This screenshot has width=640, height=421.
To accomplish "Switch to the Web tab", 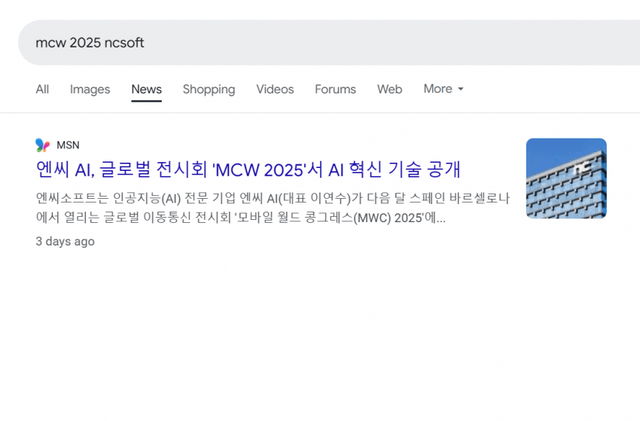I will [x=390, y=89].
